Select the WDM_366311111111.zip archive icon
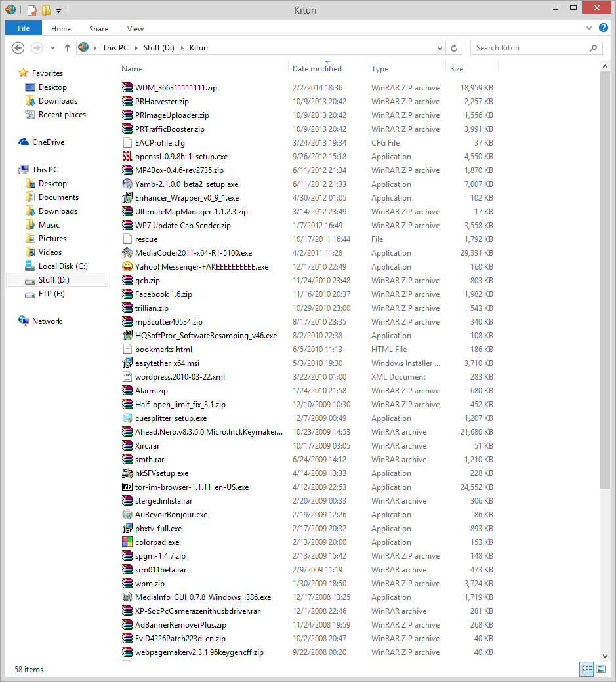Viewport: 616px width, 682px height. pyautogui.click(x=127, y=87)
